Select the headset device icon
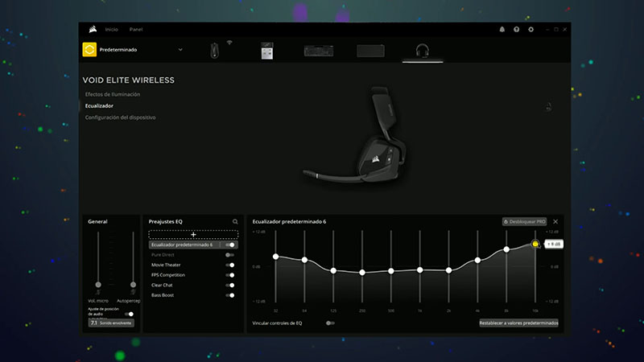The width and height of the screenshot is (644, 362). pyautogui.click(x=422, y=51)
